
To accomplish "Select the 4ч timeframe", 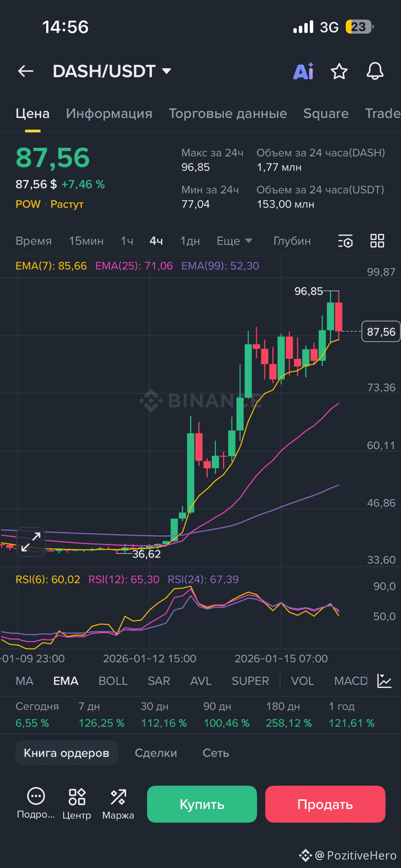I will pyautogui.click(x=156, y=241).
